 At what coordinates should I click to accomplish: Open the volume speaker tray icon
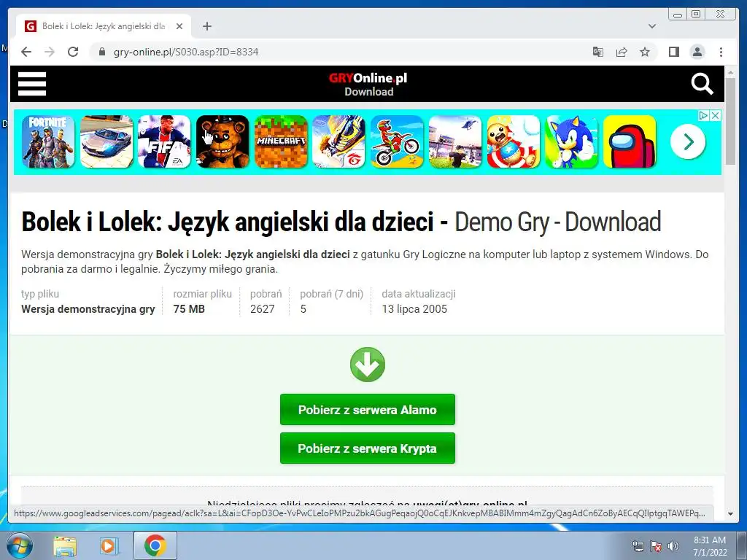(x=673, y=546)
